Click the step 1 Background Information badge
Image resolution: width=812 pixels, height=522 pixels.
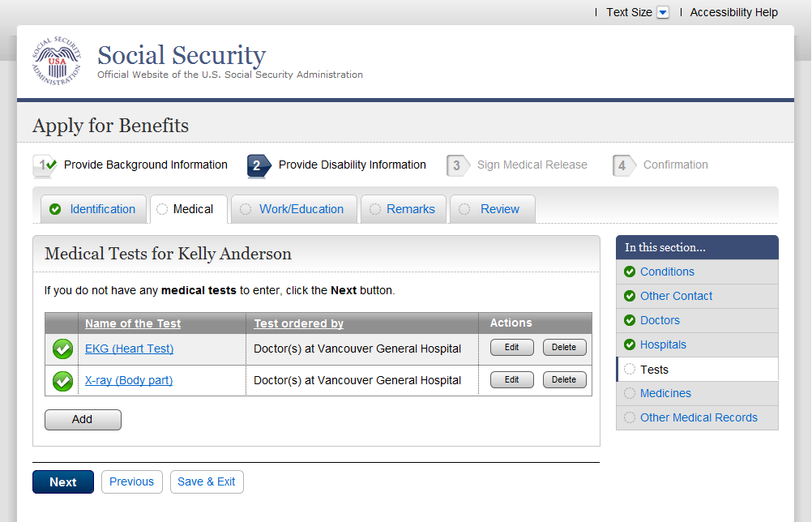tap(44, 165)
